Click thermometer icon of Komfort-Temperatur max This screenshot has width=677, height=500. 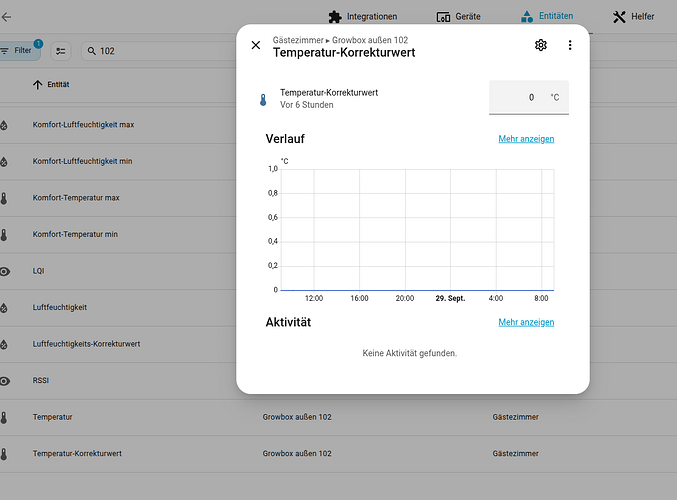(x=4, y=198)
